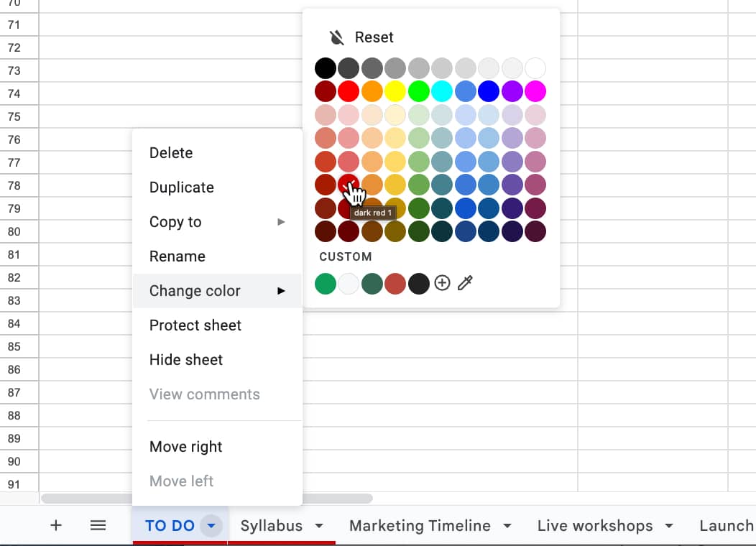Open the all sheets list icon
756x546 pixels.
coord(98,525)
